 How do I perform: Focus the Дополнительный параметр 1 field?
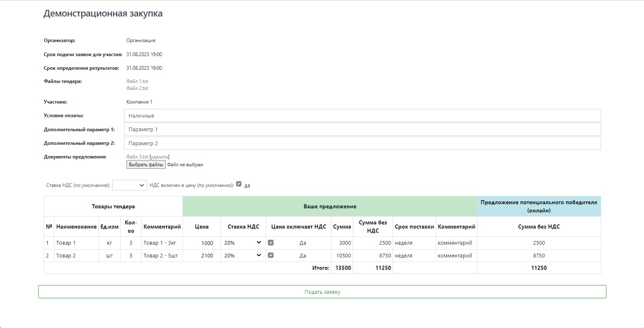point(362,130)
